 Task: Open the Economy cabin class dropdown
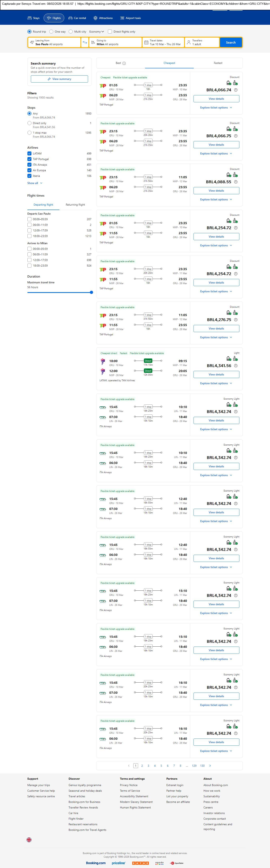pos(96,32)
